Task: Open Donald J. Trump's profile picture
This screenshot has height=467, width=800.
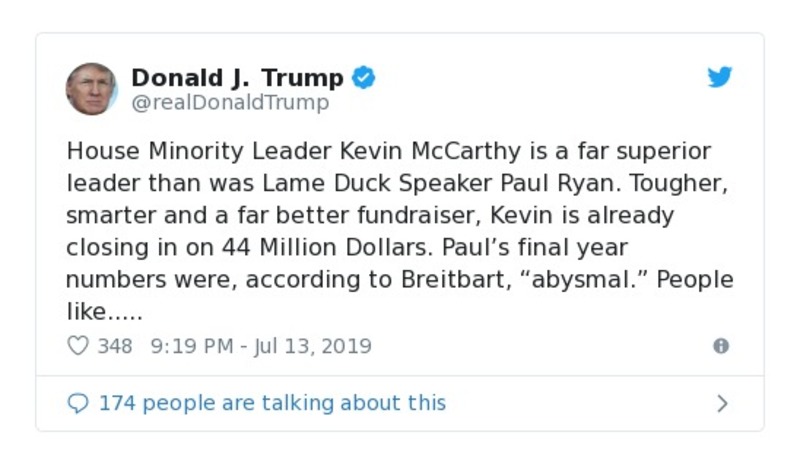Action: pos(92,88)
